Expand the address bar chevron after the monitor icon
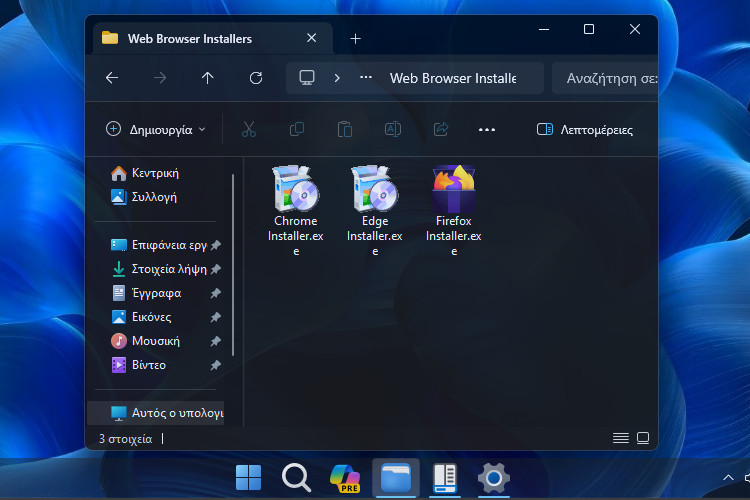This screenshot has height=500, width=750. (337, 78)
